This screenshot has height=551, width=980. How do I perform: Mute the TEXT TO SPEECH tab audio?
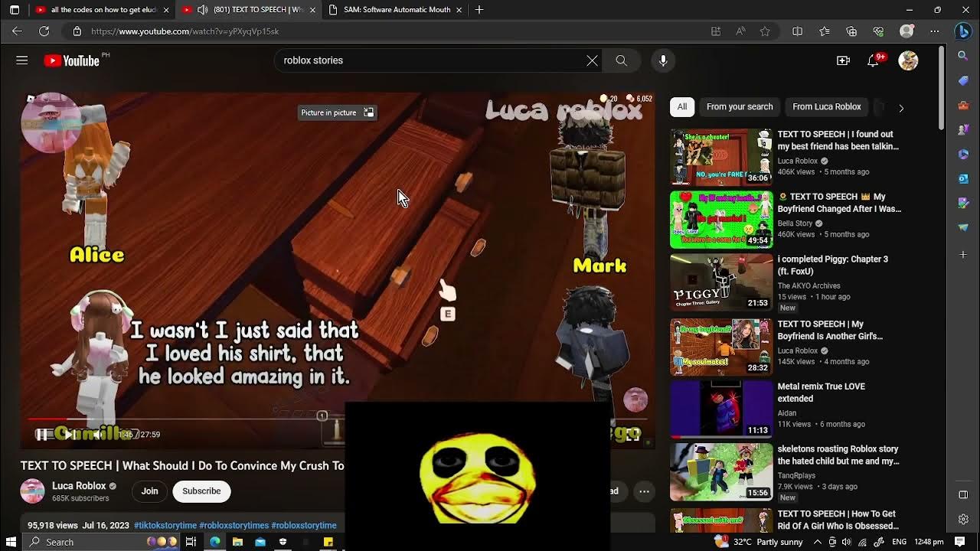coord(202,10)
